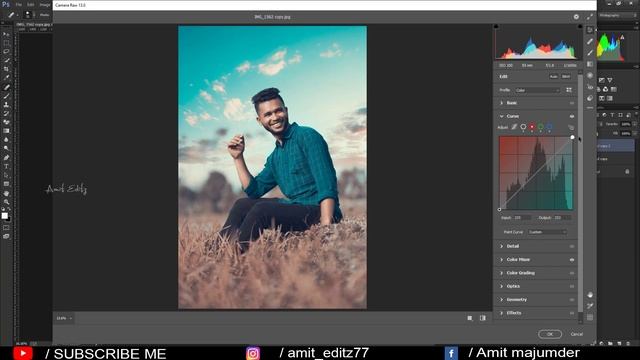Screen dimensions: 640x360
Task: Click OK to apply Camera Raw
Action: pyautogui.click(x=550, y=334)
